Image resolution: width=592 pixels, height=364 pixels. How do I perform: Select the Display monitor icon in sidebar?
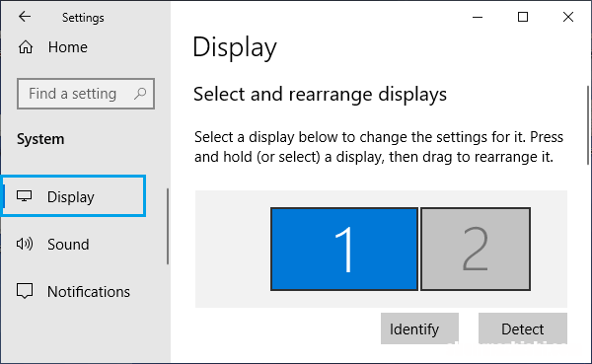tap(24, 196)
